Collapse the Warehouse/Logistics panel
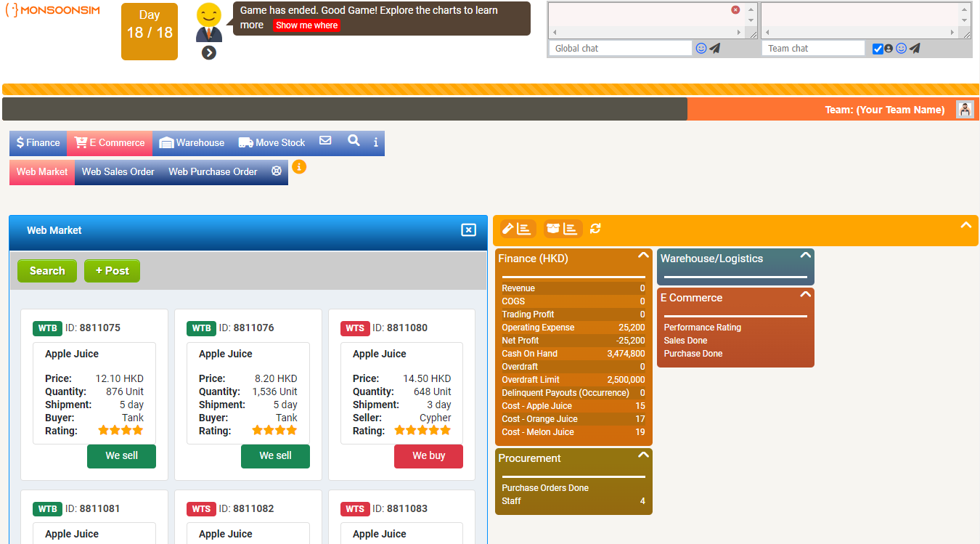Screen dimensions: 980x544 pos(804,256)
